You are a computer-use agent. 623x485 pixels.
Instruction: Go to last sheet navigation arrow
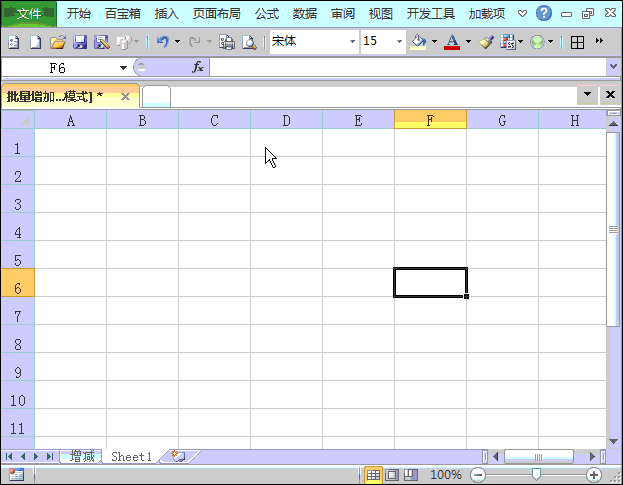coord(50,456)
